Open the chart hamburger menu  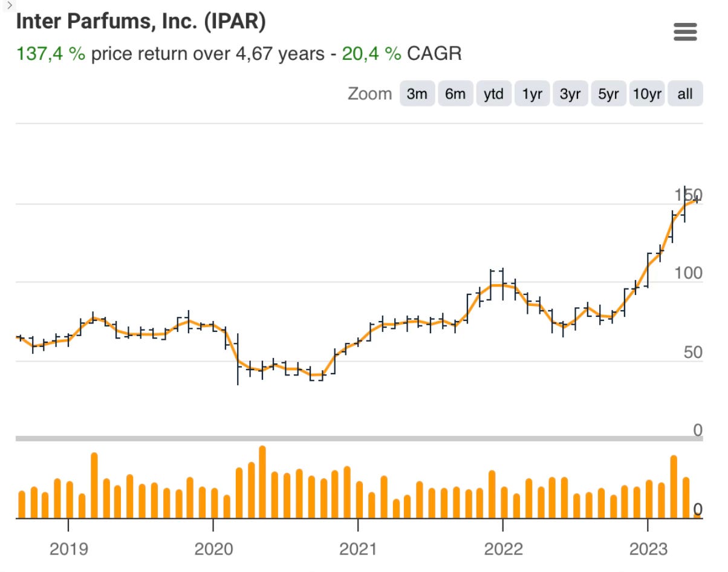click(685, 32)
